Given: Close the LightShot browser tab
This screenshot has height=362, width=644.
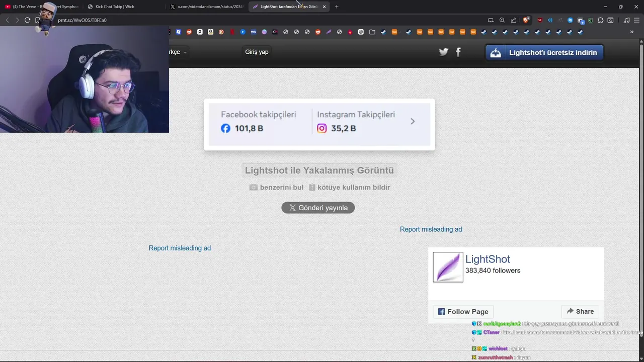Looking at the screenshot, I should coord(324,7).
